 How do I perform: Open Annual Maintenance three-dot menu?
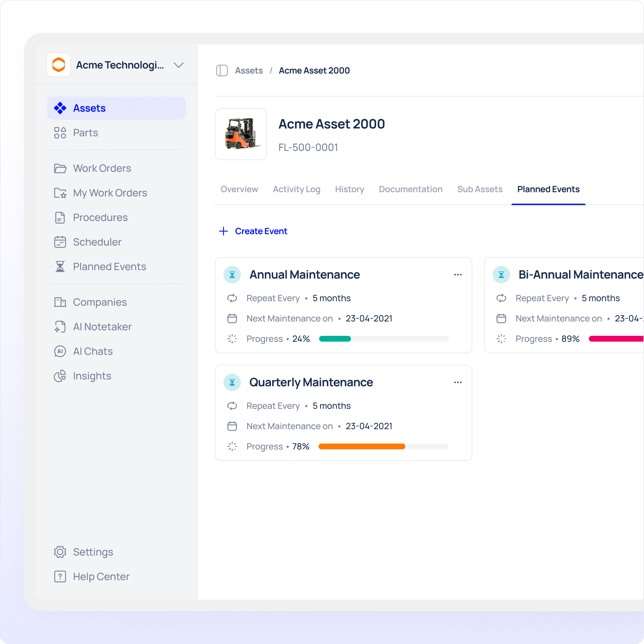[x=458, y=275]
